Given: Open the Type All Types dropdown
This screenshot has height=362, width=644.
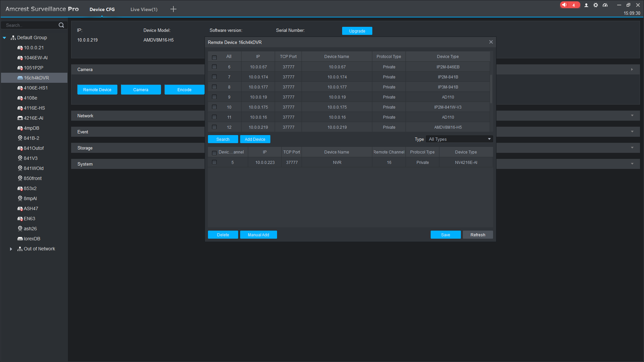Looking at the screenshot, I should point(460,139).
